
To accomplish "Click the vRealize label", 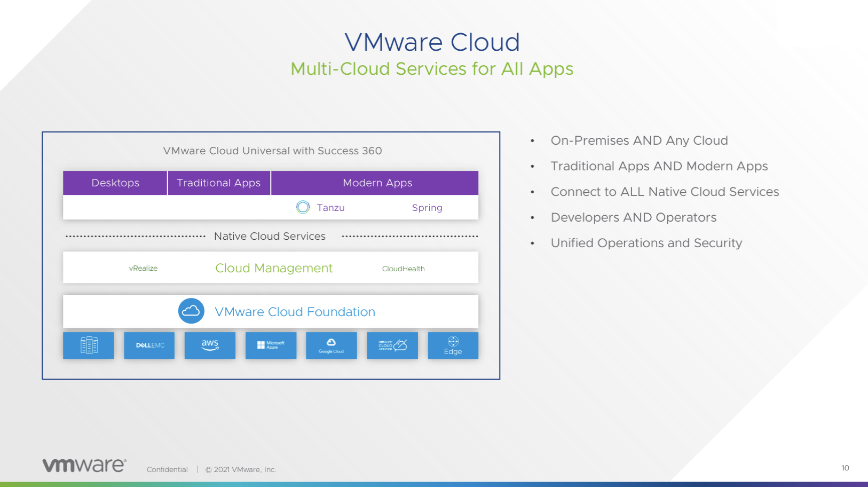I will 143,268.
